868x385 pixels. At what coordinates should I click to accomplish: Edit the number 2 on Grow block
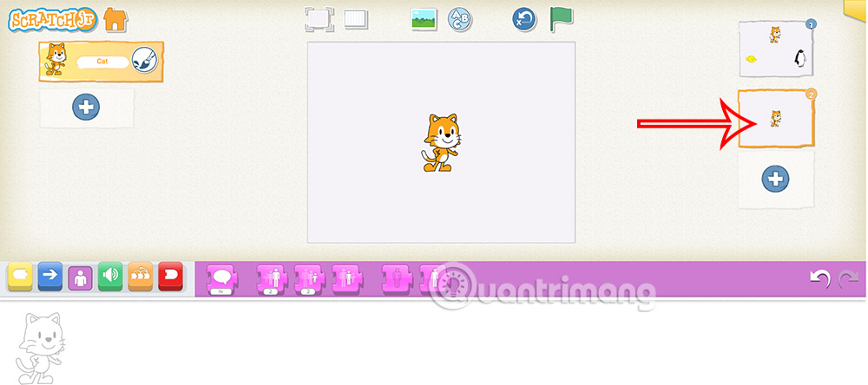click(x=270, y=291)
